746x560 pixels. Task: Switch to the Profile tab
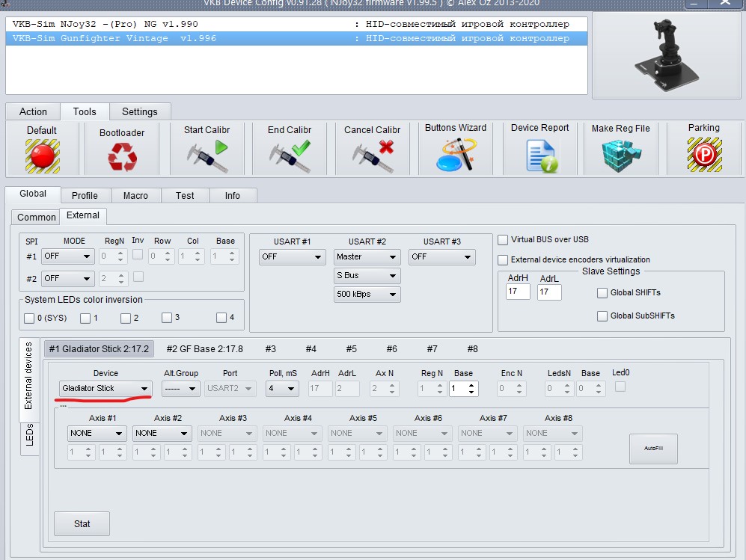85,195
